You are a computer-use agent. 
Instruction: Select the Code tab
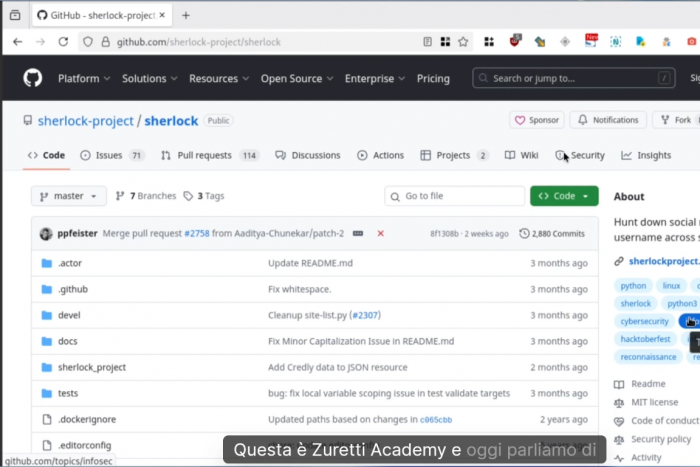46,155
